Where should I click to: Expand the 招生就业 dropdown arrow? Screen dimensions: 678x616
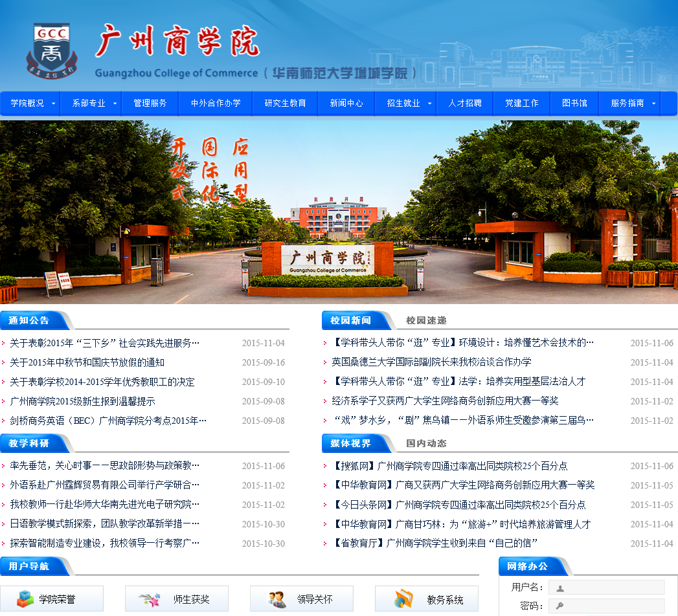pos(429,104)
